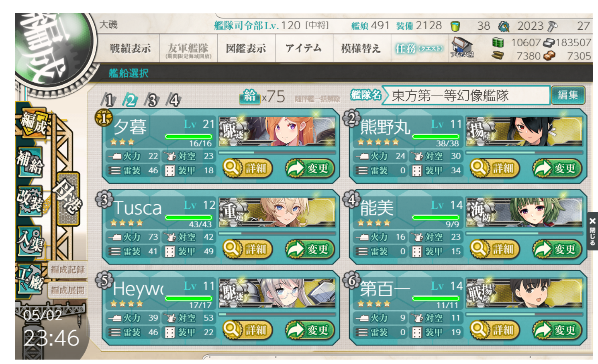Switch to fleet number 1 tab
This screenshot has width=598, height=364.
pos(108,100)
